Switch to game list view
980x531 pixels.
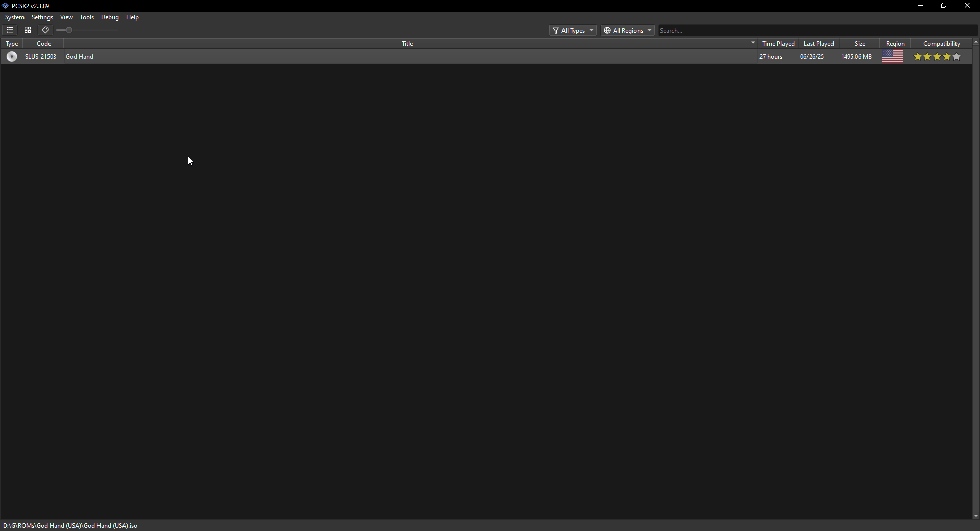pyautogui.click(x=10, y=30)
